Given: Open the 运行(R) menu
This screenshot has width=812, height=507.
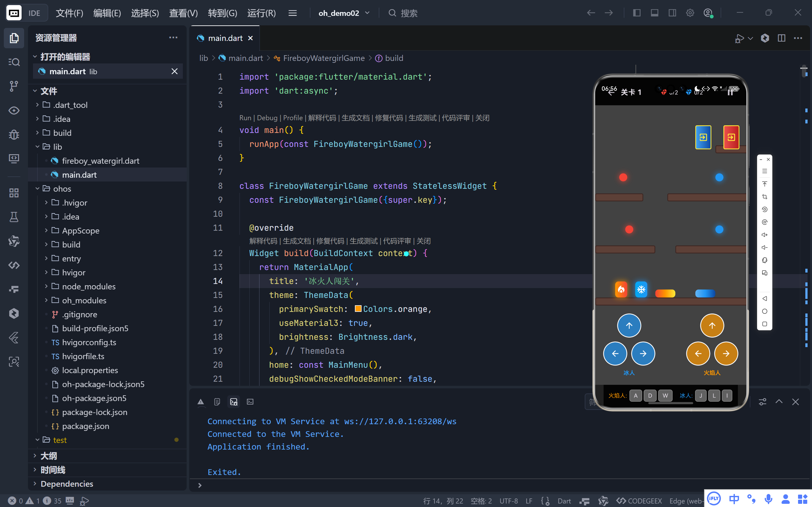Looking at the screenshot, I should [x=261, y=13].
